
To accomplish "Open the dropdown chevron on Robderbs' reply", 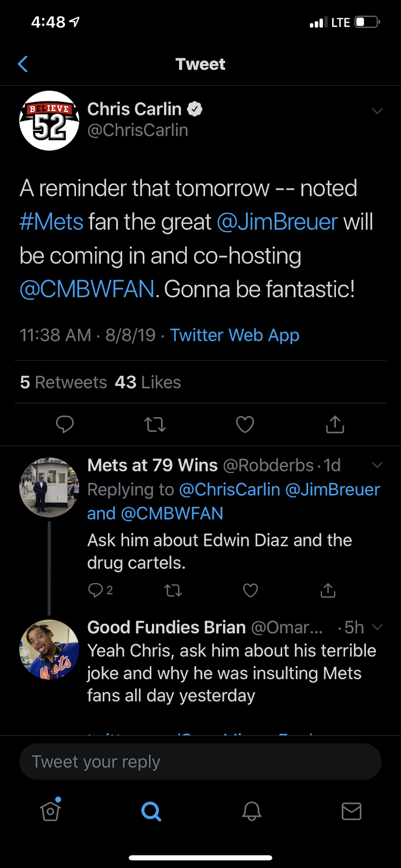I will (x=377, y=465).
